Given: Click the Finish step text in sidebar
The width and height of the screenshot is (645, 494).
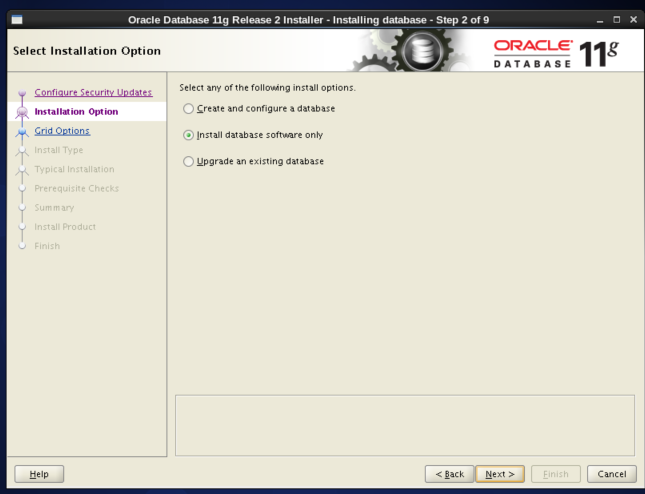Looking at the screenshot, I should [47, 246].
